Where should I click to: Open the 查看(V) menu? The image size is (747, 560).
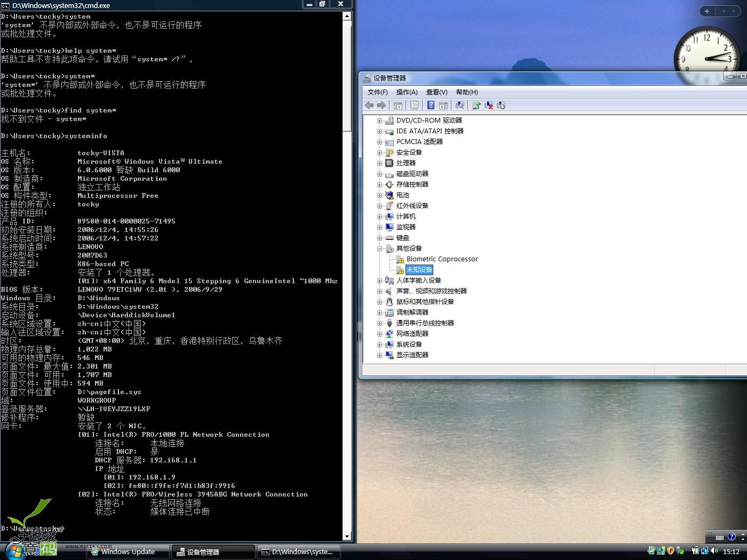pyautogui.click(x=437, y=92)
